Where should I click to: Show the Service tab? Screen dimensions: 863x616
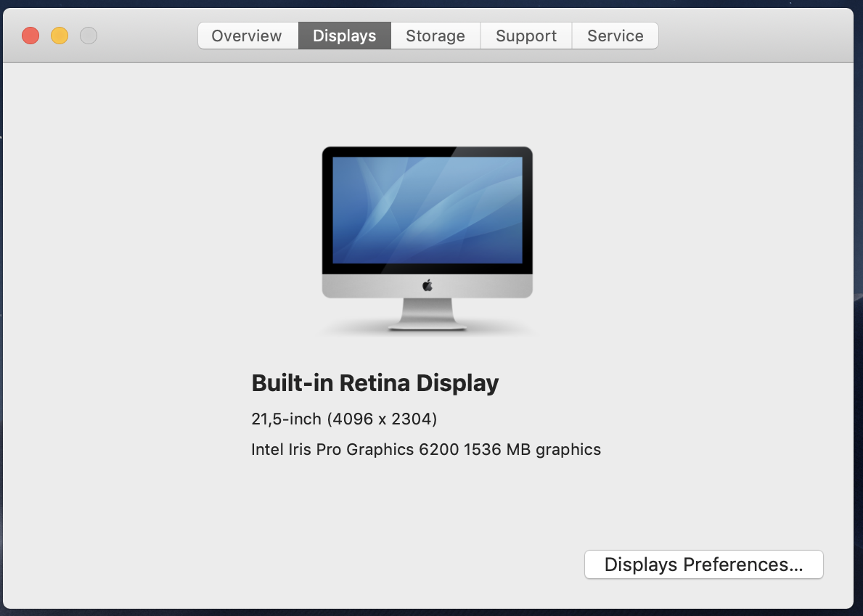615,36
